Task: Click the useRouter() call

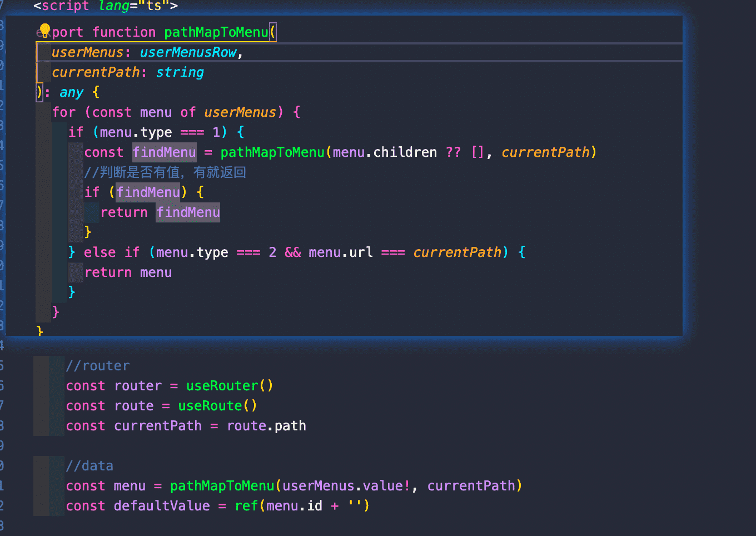Action: (x=230, y=386)
